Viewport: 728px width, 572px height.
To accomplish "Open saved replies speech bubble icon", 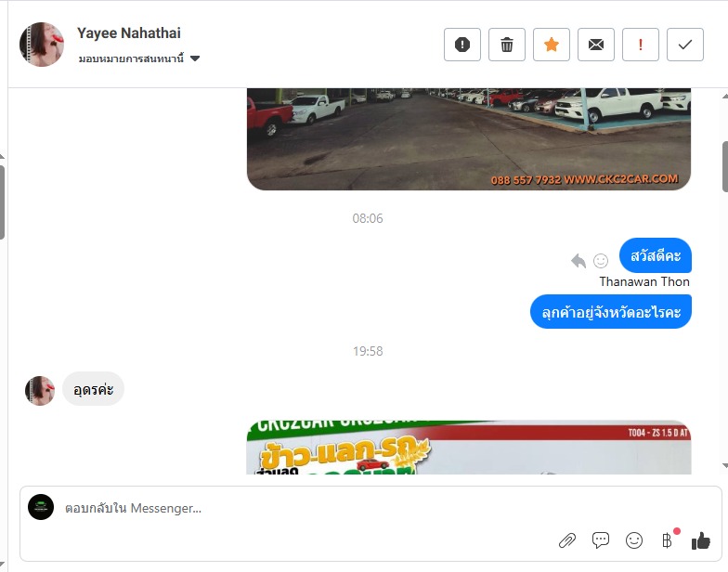I will 600,540.
